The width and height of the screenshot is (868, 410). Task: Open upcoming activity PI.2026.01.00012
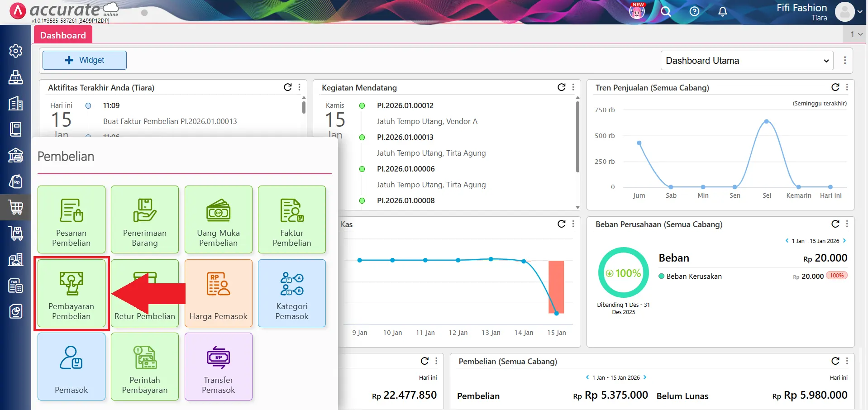(x=405, y=105)
